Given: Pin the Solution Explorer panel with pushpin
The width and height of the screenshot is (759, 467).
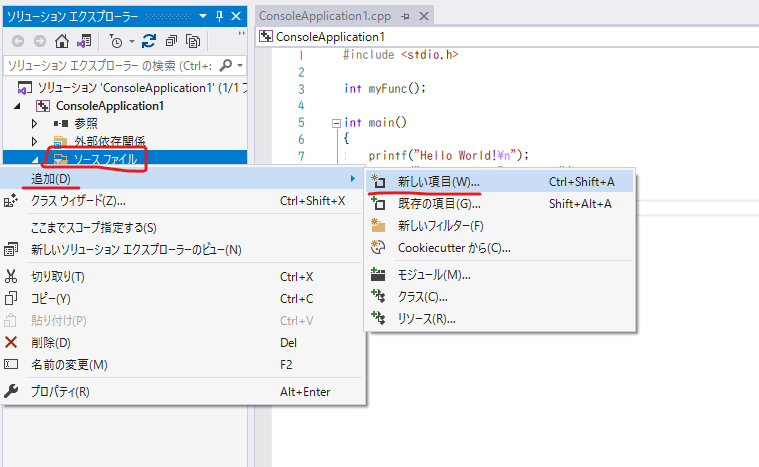Looking at the screenshot, I should tap(219, 17).
